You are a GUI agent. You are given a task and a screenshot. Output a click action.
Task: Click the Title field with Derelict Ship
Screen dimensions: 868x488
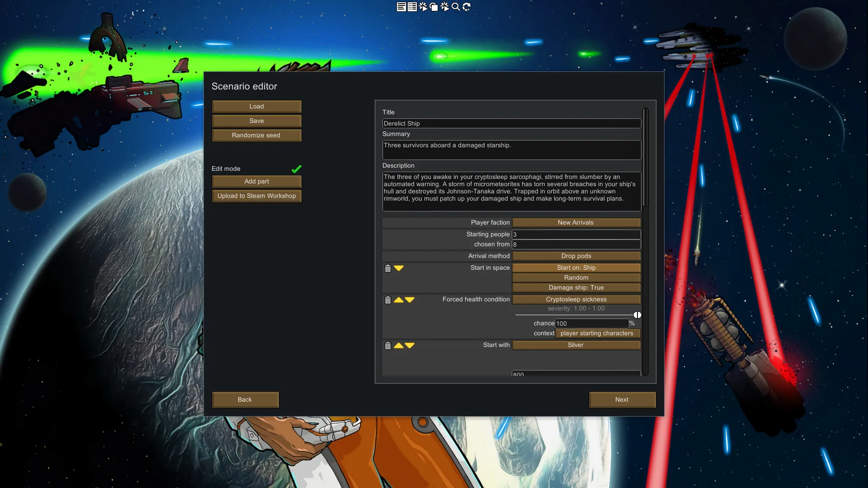point(511,124)
